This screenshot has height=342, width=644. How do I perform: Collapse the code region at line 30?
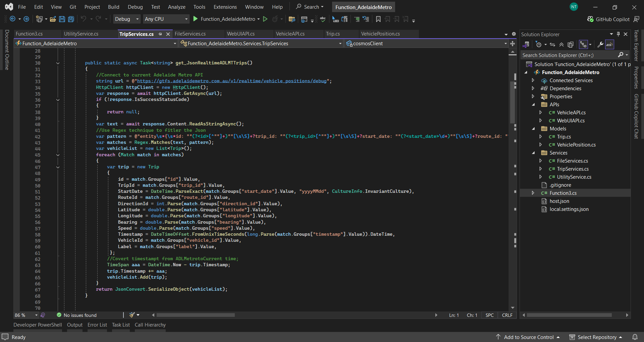(58, 63)
